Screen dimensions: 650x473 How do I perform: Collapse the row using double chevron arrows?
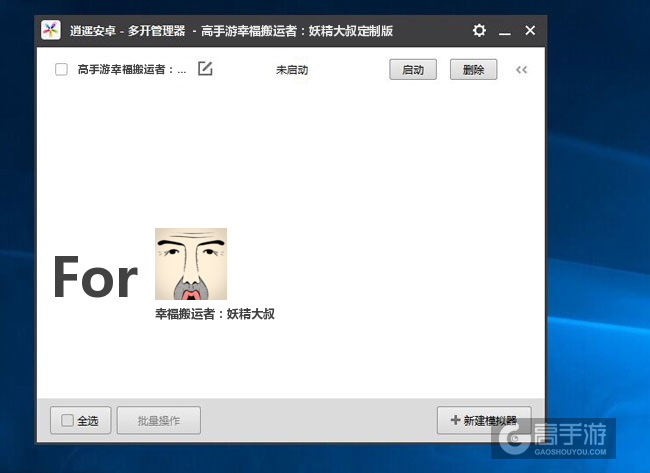pyautogui.click(x=521, y=70)
